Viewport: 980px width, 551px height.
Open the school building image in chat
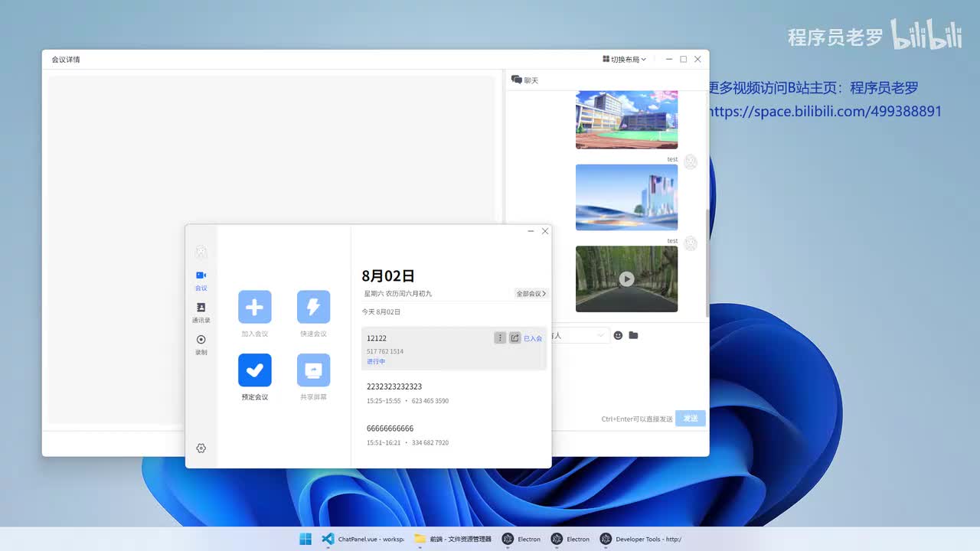(626, 119)
